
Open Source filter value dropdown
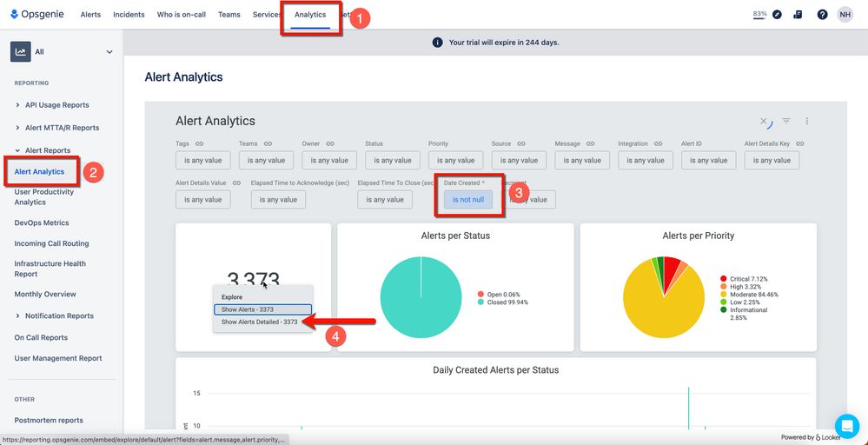point(520,161)
